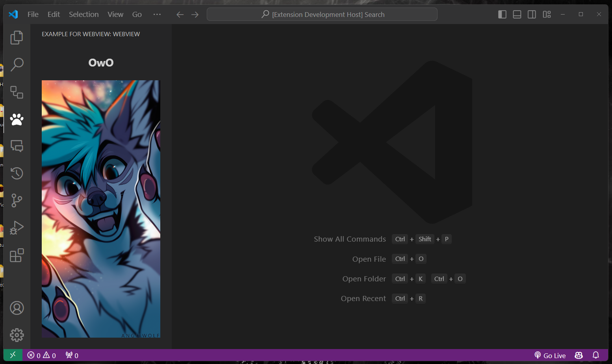Open the third activity bar icon with connected squares
The height and width of the screenshot is (364, 612).
pyautogui.click(x=17, y=92)
